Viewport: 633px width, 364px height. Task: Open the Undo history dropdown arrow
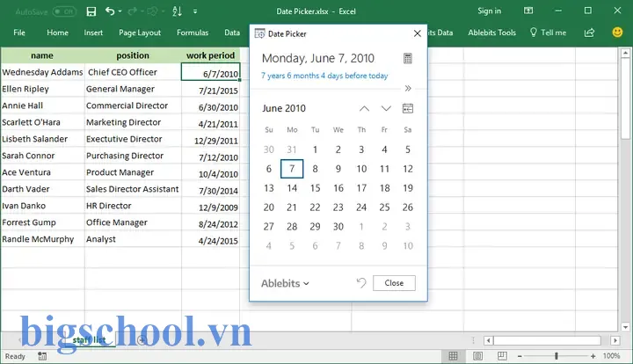click(x=120, y=11)
